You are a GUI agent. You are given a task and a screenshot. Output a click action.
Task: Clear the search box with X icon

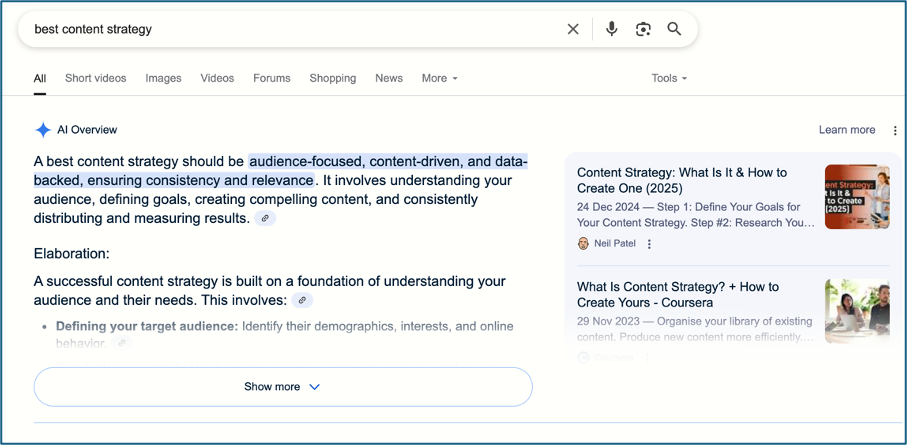click(573, 29)
